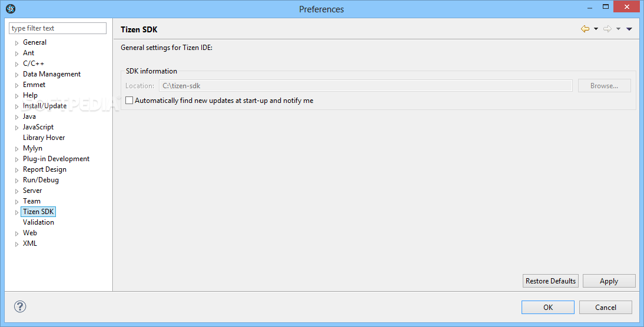Select Data Management tree item
Image resolution: width=644 pixels, height=327 pixels.
coord(52,74)
